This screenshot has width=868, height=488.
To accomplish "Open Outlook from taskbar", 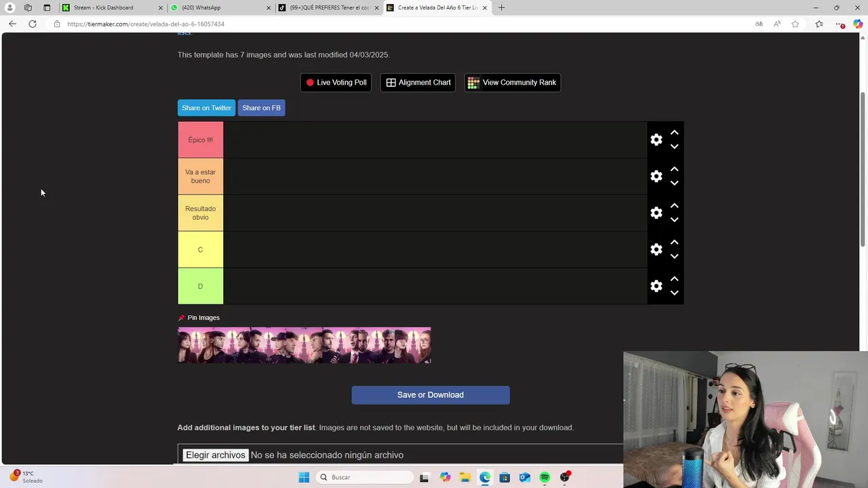I will coord(524,477).
